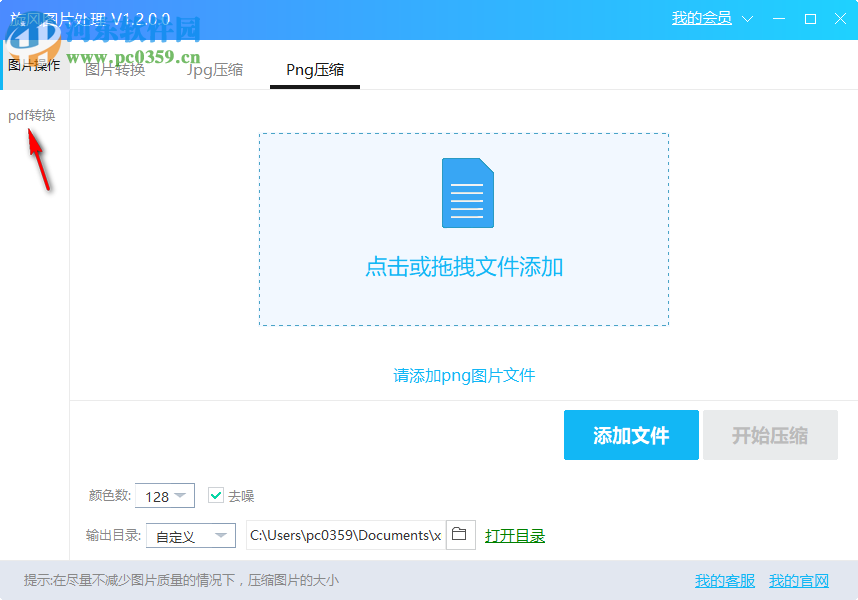
Task: Select the Png压缩 tab
Action: [x=314, y=70]
